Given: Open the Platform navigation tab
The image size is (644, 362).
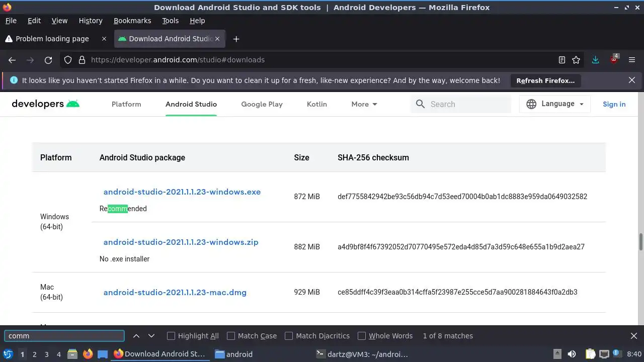Looking at the screenshot, I should [x=126, y=104].
